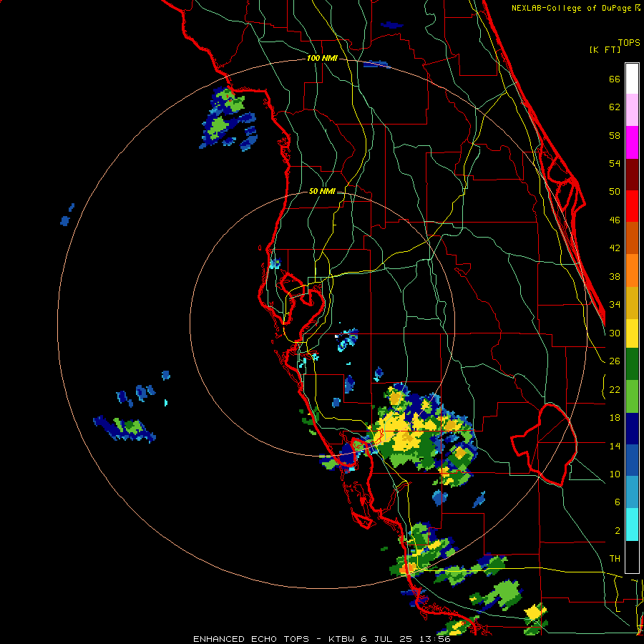Screen dimensions: 644x644
Task: Click the '13:56' timestamp text
Action: (435, 639)
